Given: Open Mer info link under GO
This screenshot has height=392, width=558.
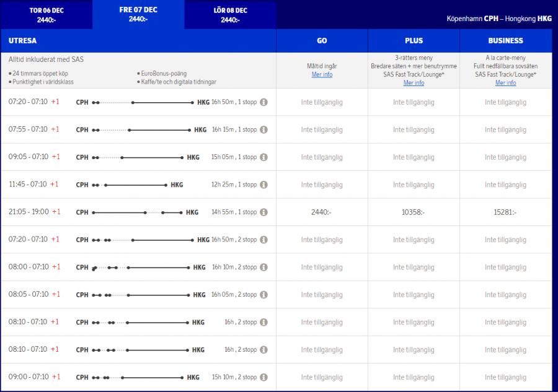Looking at the screenshot, I should click(x=322, y=75).
